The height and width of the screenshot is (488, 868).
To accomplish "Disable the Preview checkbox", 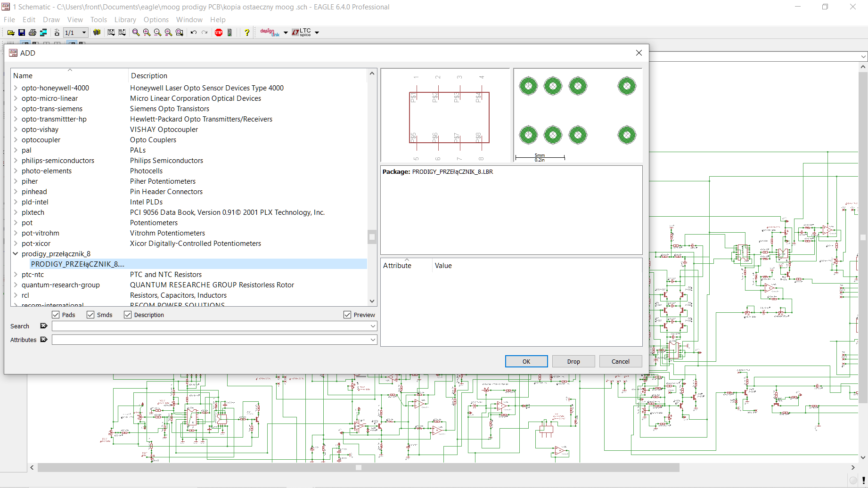I will pyautogui.click(x=347, y=315).
